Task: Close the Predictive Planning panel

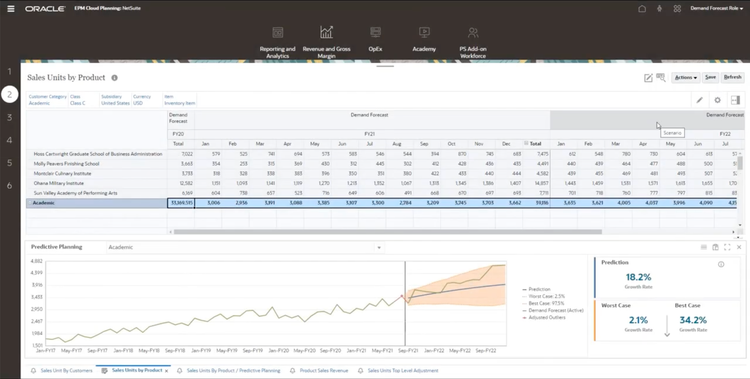Action: point(739,247)
